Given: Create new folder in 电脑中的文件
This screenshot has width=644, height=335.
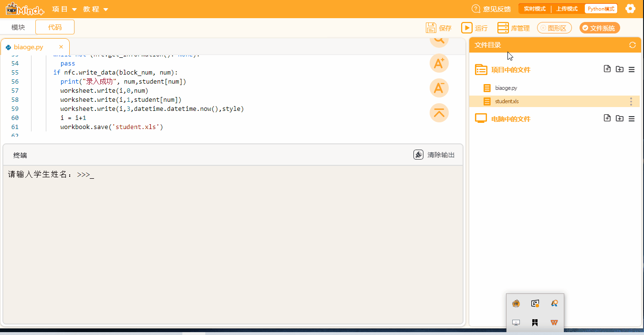Looking at the screenshot, I should (620, 118).
